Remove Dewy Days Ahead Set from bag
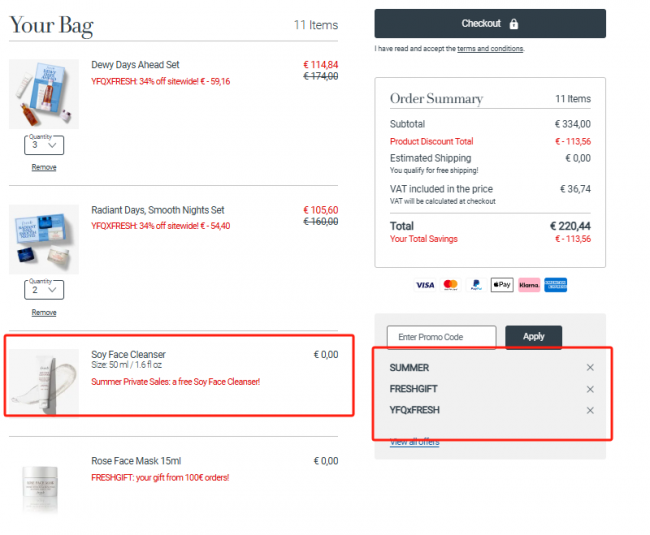Image resolution: width=650 pixels, height=535 pixels. [x=44, y=167]
